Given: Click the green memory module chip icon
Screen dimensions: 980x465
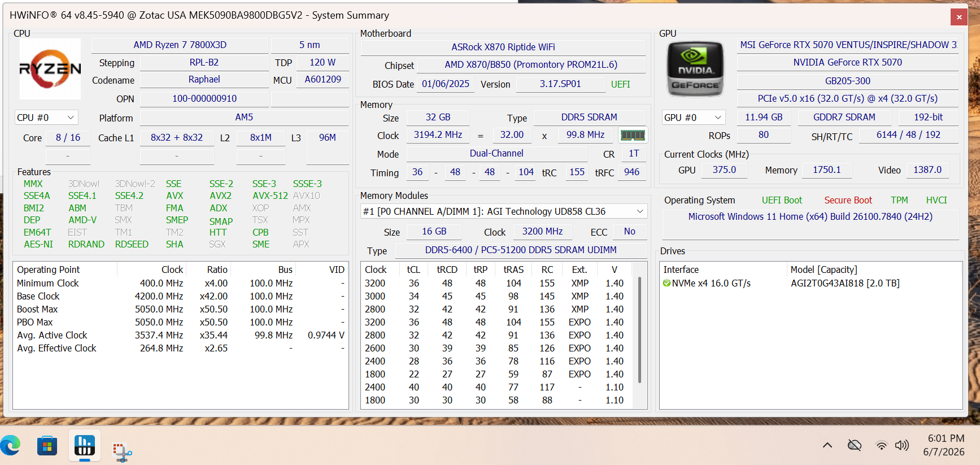Looking at the screenshot, I should [x=633, y=135].
